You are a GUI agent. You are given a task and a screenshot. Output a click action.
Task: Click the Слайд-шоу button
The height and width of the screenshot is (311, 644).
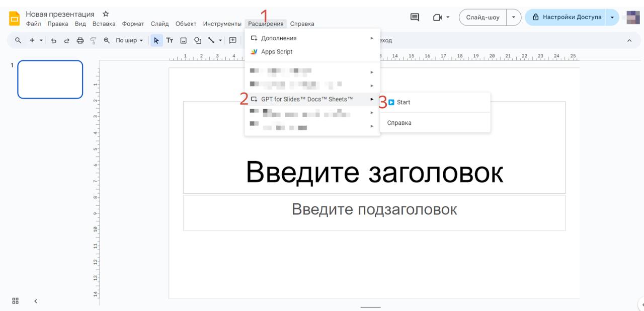pyautogui.click(x=482, y=17)
